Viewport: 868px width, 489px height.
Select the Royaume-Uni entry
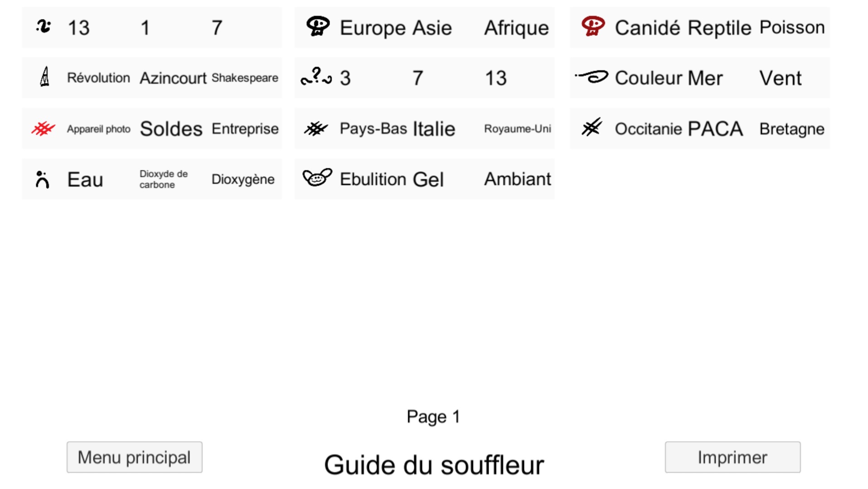point(518,129)
